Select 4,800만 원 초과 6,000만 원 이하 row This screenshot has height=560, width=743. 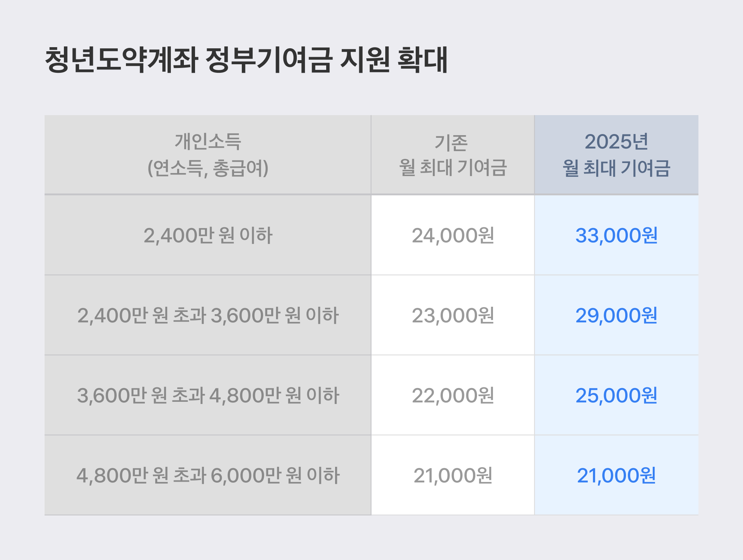(208, 475)
